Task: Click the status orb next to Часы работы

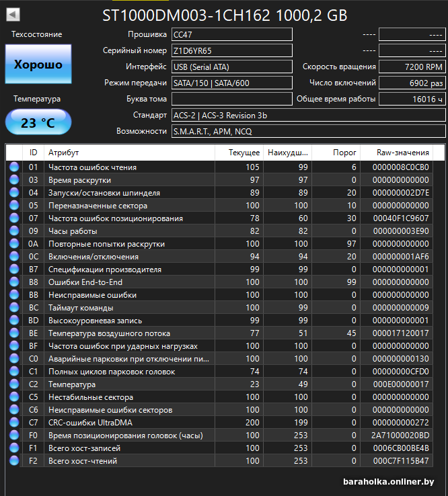Action: pyautogui.click(x=14, y=231)
